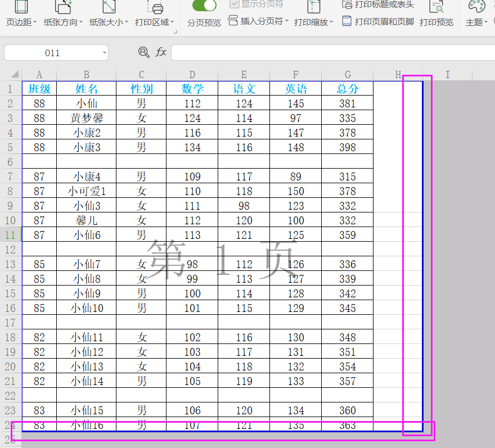Screen dimensions: 495x448
Task: Open the Name Box dropdown arrow
Action: click(x=105, y=53)
